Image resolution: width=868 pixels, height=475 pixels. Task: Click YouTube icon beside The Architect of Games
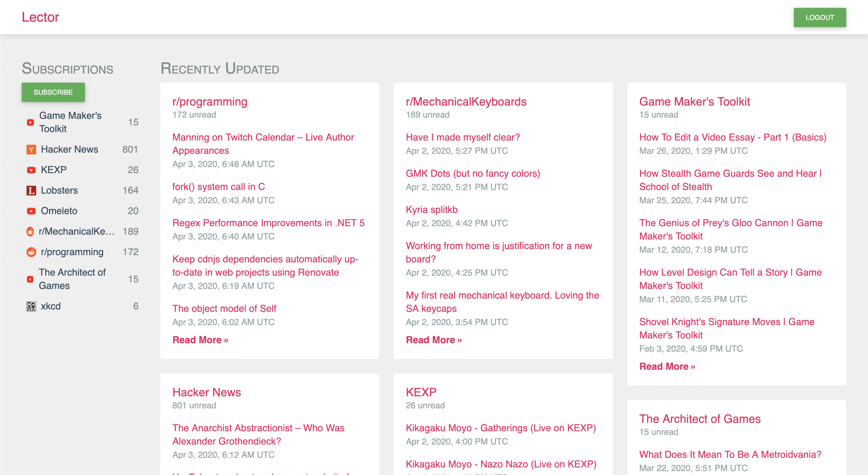(x=30, y=279)
